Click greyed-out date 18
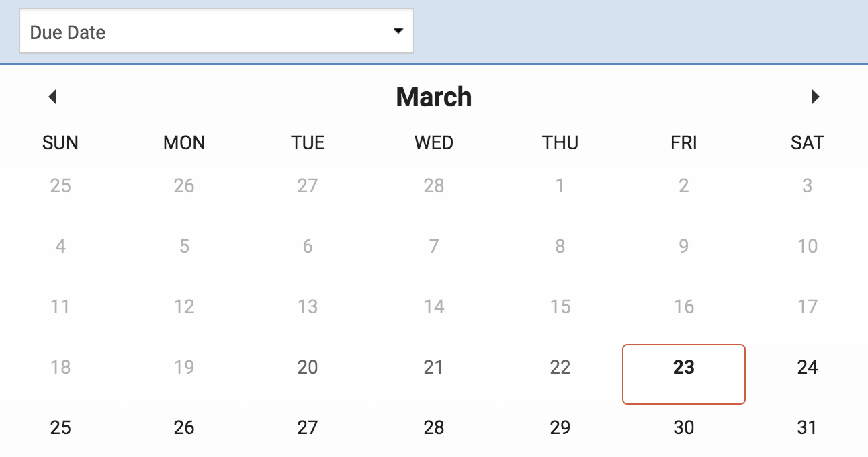 point(60,367)
